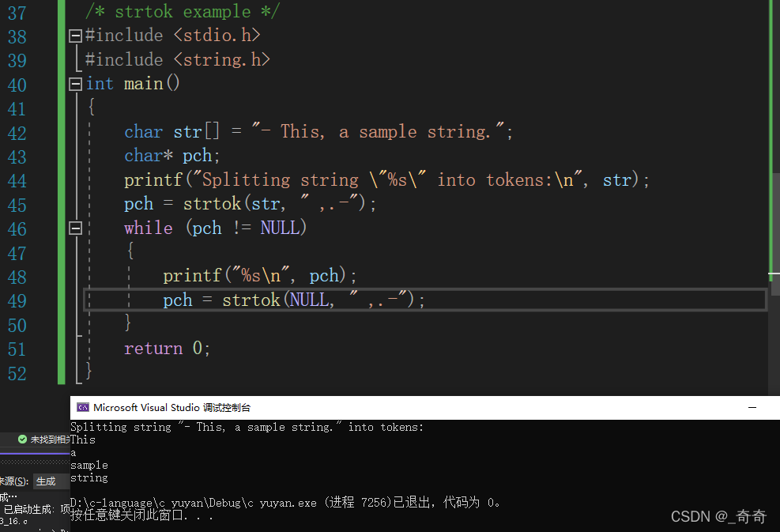Click the console window icon in the title bar

coord(82,408)
